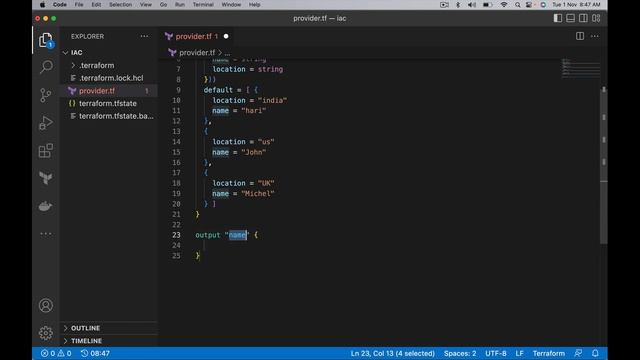The width and height of the screenshot is (640, 360).
Task: Change the LF end of line sequence
Action: click(519, 353)
